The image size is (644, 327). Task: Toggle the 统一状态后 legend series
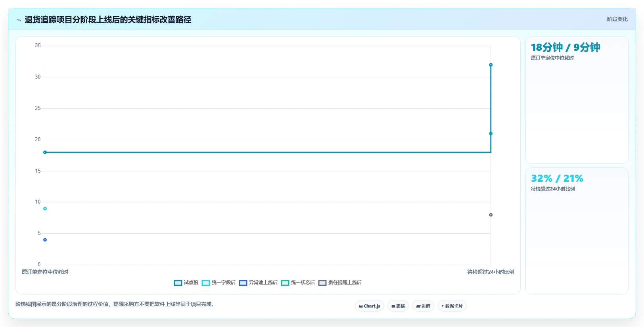tap(298, 283)
